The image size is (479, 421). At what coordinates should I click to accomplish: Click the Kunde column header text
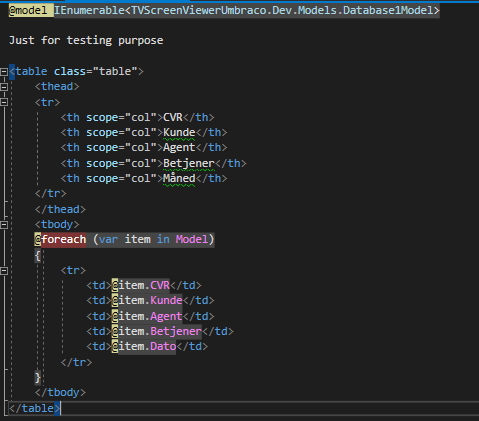tap(179, 133)
